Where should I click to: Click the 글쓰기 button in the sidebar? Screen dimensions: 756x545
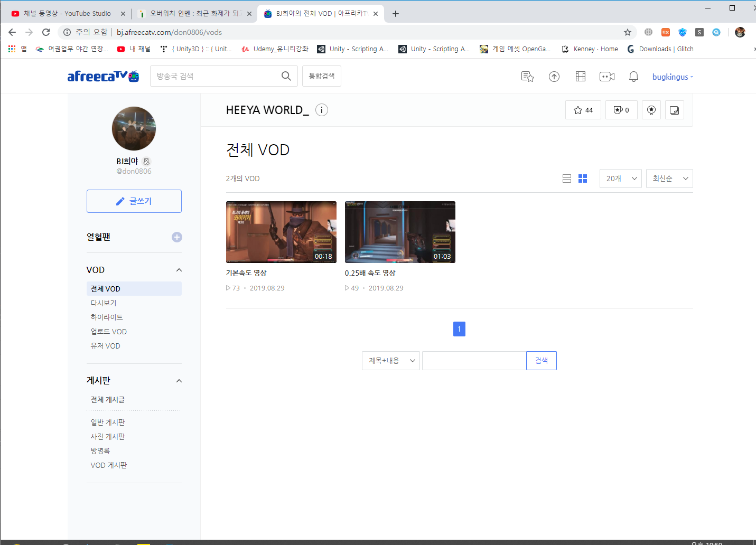tap(134, 201)
